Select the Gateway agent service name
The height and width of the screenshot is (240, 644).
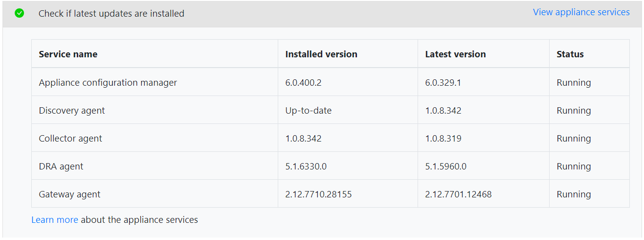click(69, 194)
